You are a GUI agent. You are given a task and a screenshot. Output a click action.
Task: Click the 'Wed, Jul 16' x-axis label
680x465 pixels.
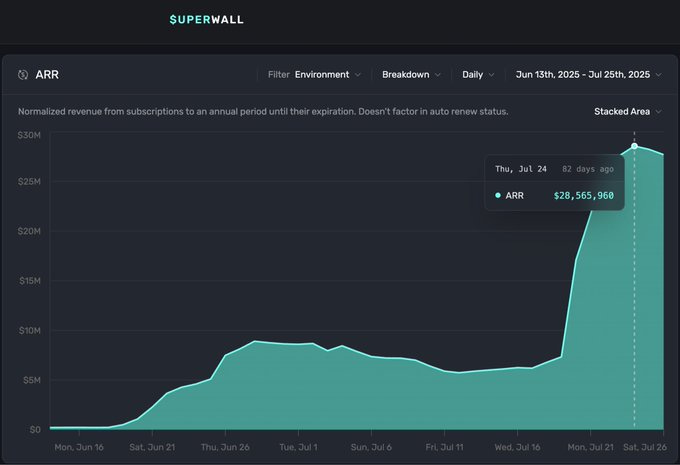(517, 447)
